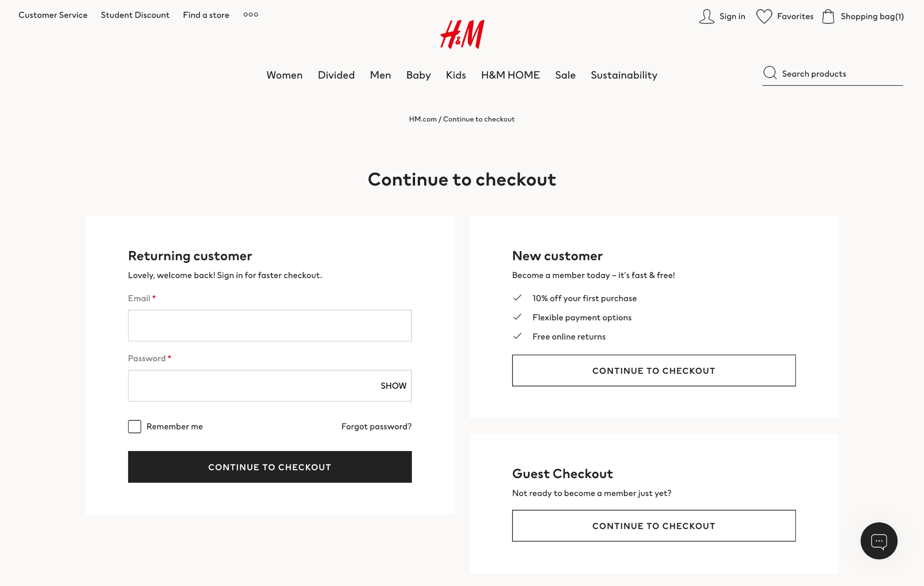
Task: Click the Email input field
Action: (x=269, y=325)
